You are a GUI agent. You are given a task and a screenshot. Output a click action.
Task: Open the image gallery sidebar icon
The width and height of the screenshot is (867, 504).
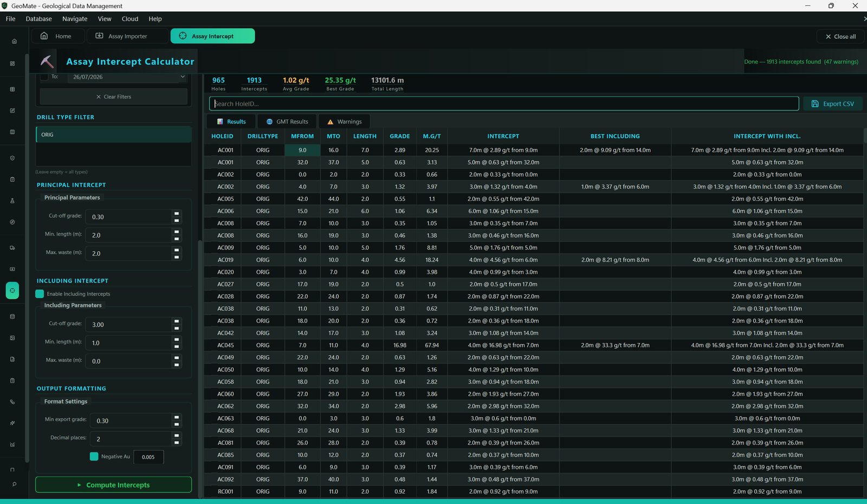(x=12, y=338)
